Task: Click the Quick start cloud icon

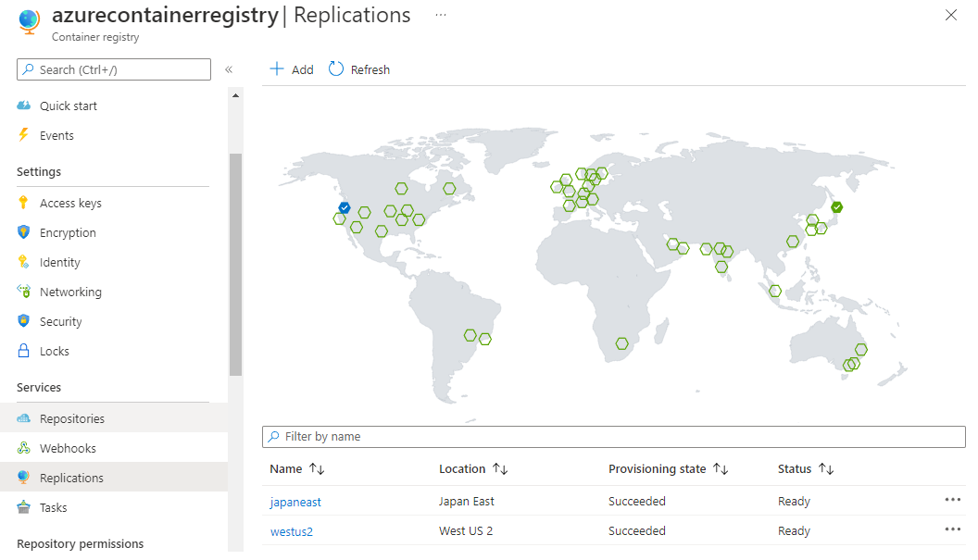Action: pyautogui.click(x=24, y=106)
